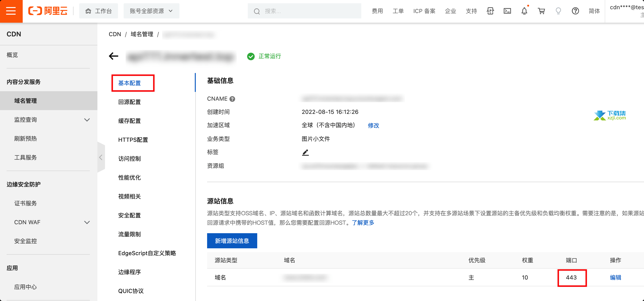The image size is (644, 301).
Task: Click the back arrow next to domain name
Action: pos(113,56)
